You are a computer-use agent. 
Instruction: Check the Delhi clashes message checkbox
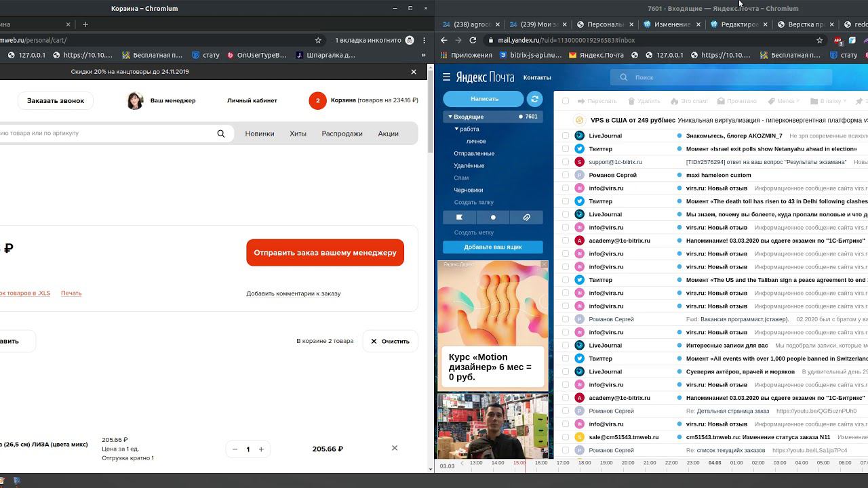point(566,201)
